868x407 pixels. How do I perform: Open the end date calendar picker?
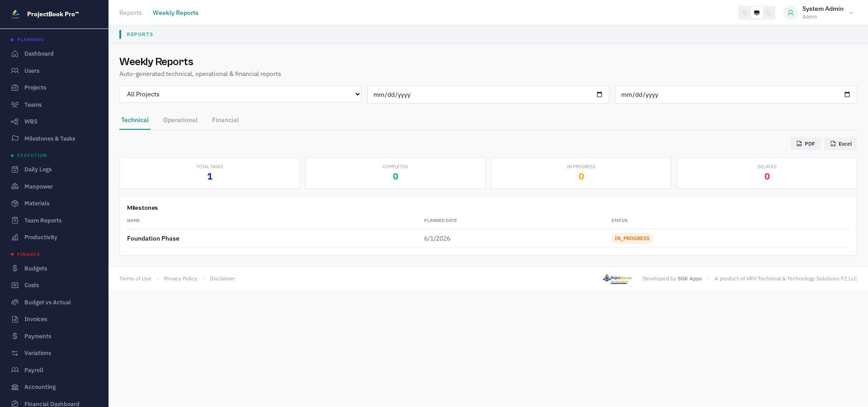[x=847, y=95]
